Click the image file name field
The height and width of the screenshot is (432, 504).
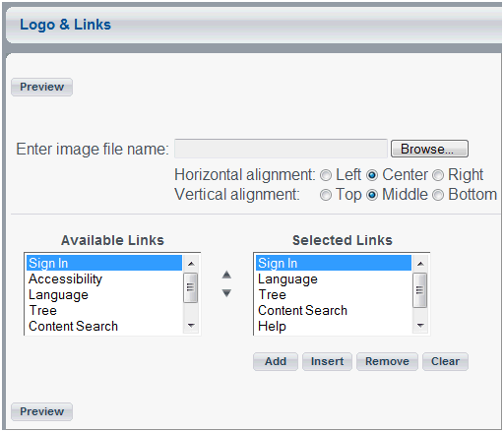coord(281,149)
